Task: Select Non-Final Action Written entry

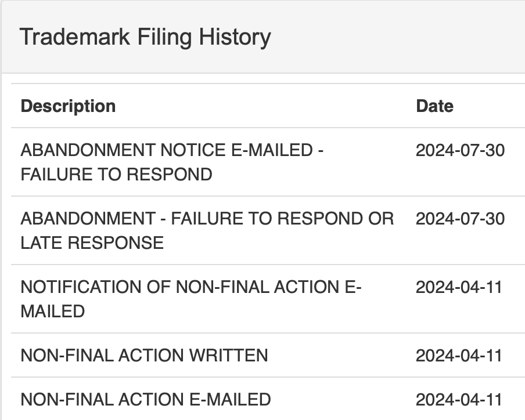Action: click(x=144, y=355)
